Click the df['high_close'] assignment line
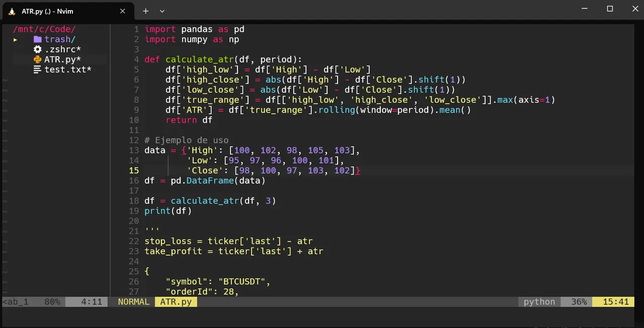This screenshot has height=328, width=644. coord(315,79)
